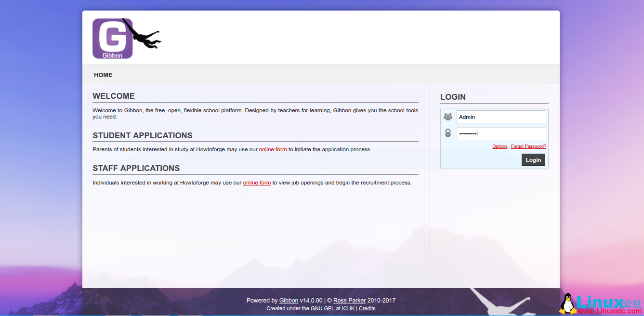This screenshot has width=644, height=316.
Task: Open the online form under Staff Applications
Action: tap(257, 183)
